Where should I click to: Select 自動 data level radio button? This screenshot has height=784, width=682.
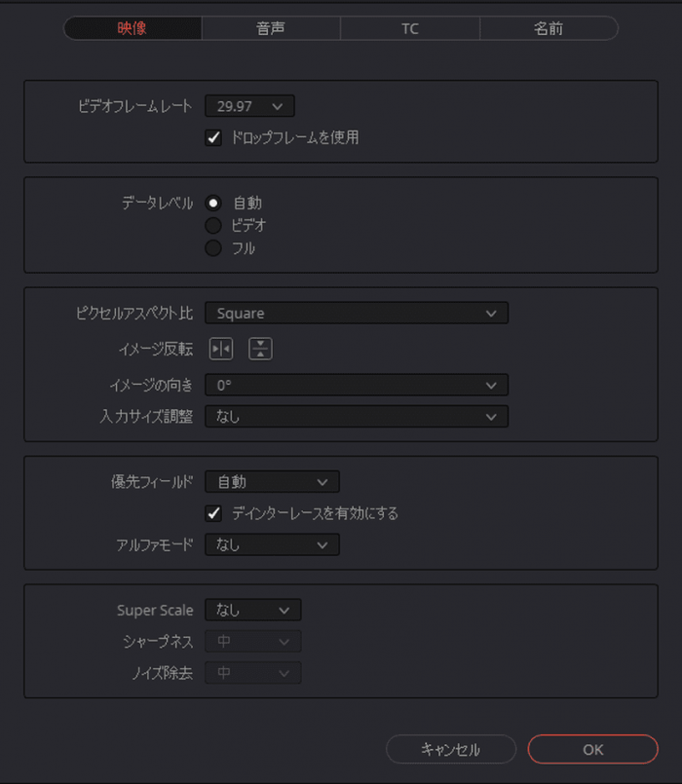click(x=213, y=203)
